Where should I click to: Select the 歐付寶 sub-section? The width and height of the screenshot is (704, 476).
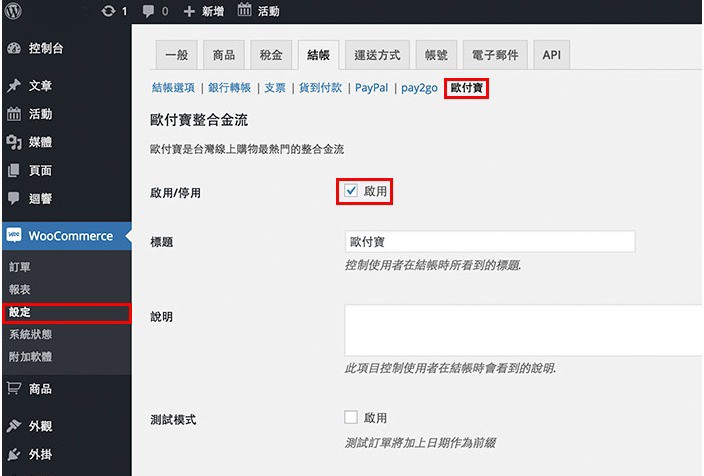pos(466,88)
